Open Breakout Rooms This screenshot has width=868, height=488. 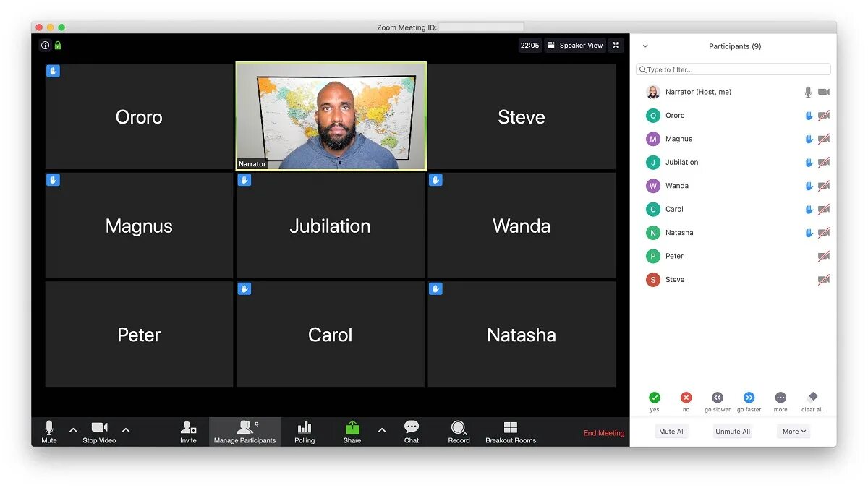click(511, 432)
